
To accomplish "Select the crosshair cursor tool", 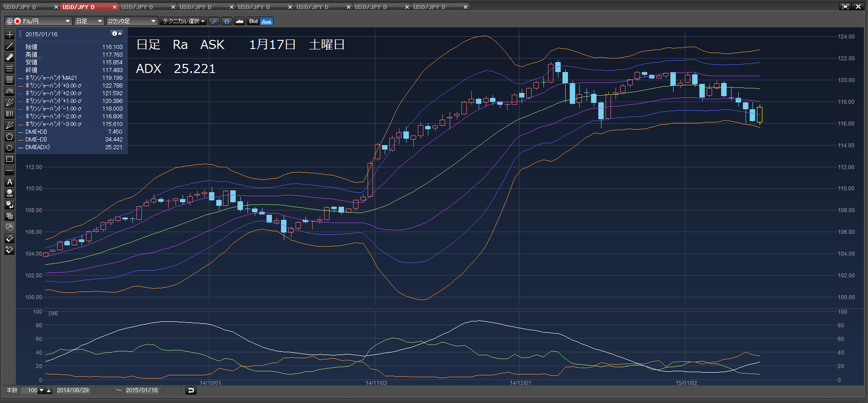I will [10, 34].
